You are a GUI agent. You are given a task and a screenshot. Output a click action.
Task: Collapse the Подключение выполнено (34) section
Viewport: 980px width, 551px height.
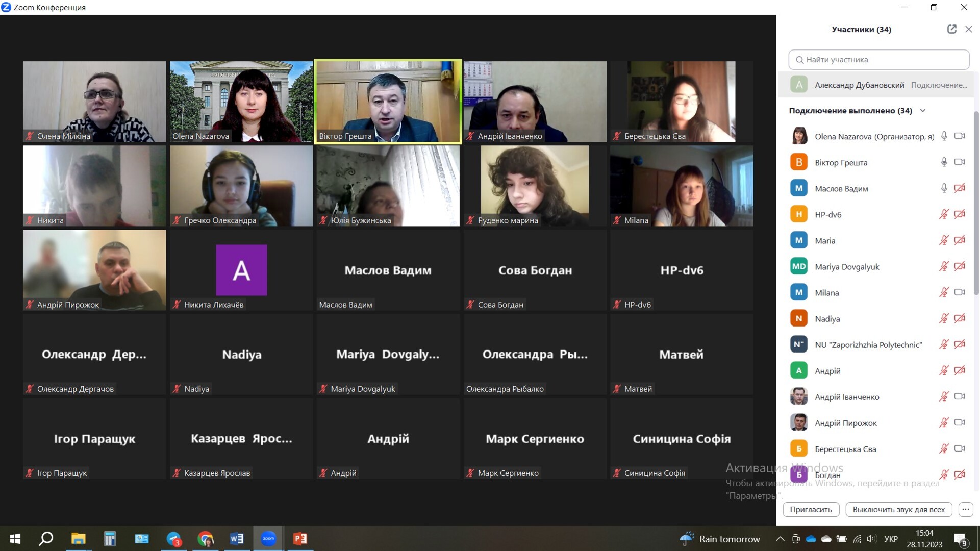tap(923, 111)
